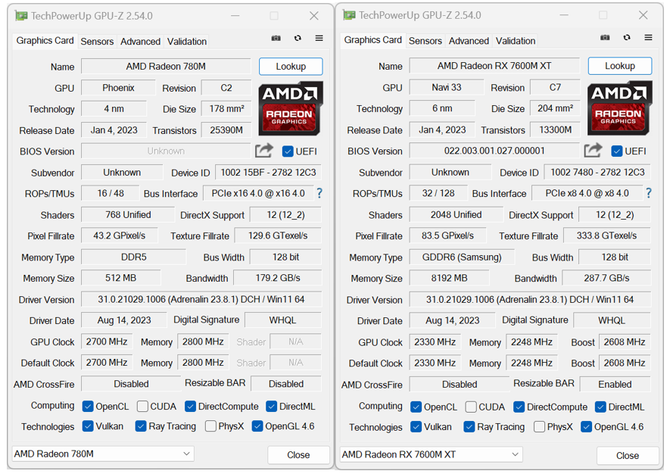
Task: Open the AMD Radeon 780M GPU selector dropdown
Action: pyautogui.click(x=103, y=454)
